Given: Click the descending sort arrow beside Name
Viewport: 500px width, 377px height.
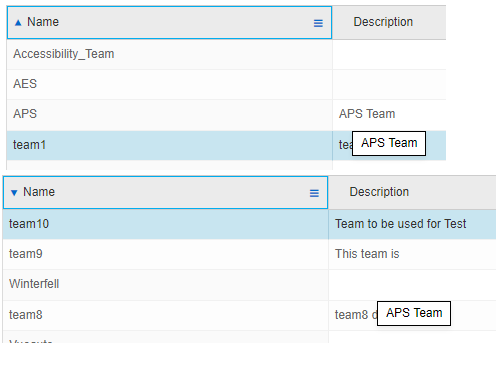Looking at the screenshot, I should [14, 193].
